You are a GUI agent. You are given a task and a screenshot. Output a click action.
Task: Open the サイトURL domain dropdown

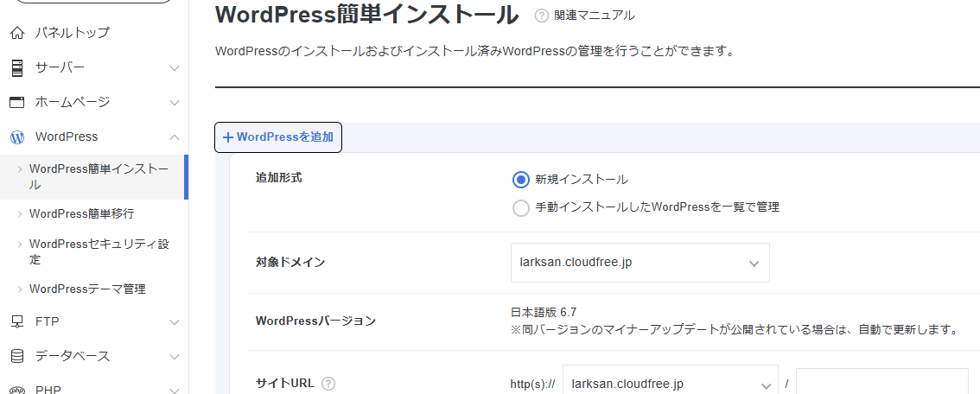tap(671, 381)
